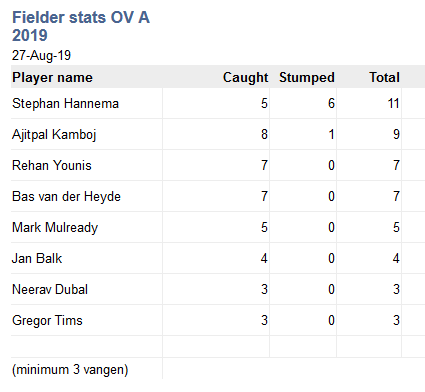This screenshot has height=392, width=425.
Task: Click the Caught column header
Action: 245,78
